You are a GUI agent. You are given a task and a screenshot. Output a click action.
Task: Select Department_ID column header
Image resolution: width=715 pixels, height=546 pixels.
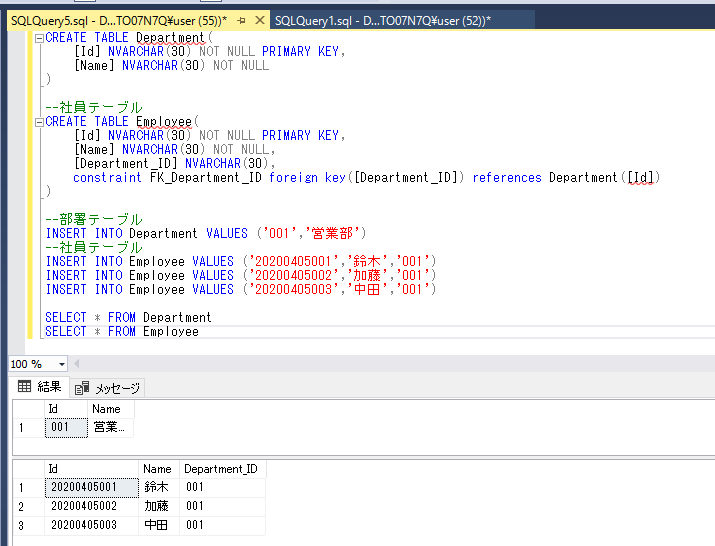pyautogui.click(x=223, y=469)
